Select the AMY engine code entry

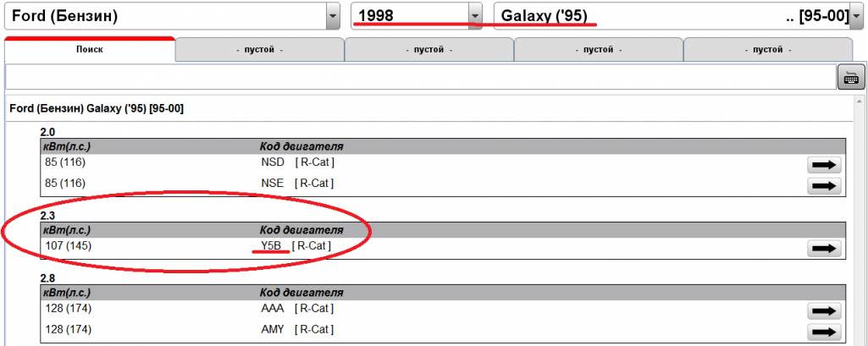point(273,329)
